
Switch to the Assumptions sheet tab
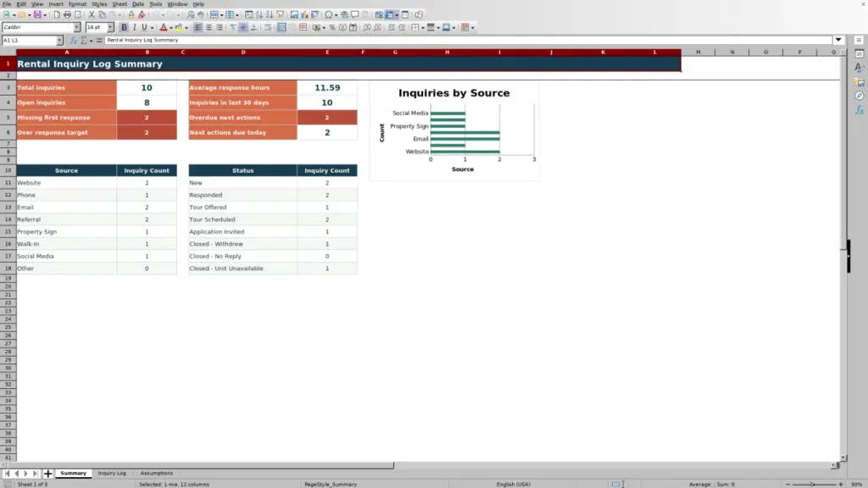coord(157,474)
